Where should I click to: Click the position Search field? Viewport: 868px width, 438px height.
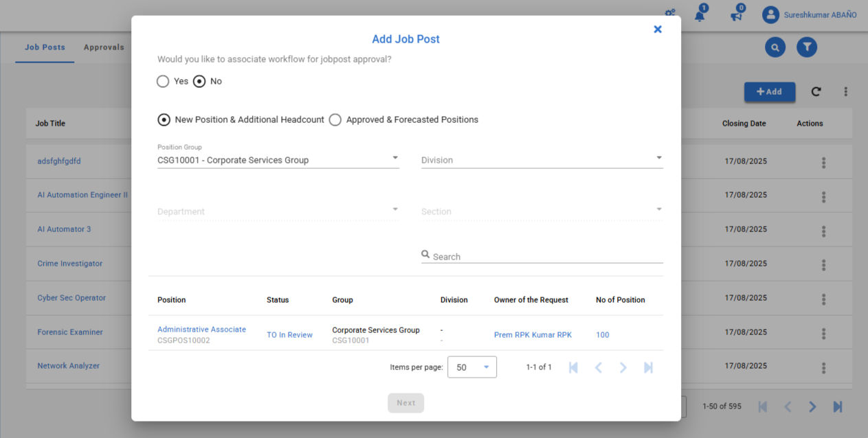[x=546, y=257]
